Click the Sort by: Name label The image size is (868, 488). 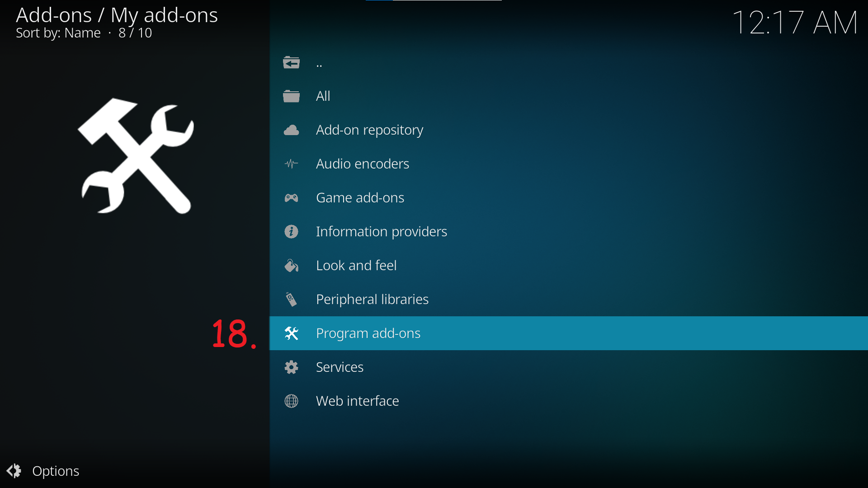tap(58, 33)
